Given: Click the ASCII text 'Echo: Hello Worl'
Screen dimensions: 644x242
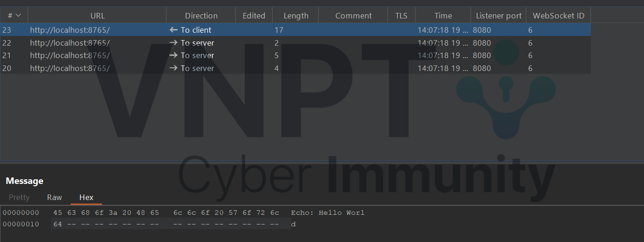Looking at the screenshot, I should click(328, 212).
